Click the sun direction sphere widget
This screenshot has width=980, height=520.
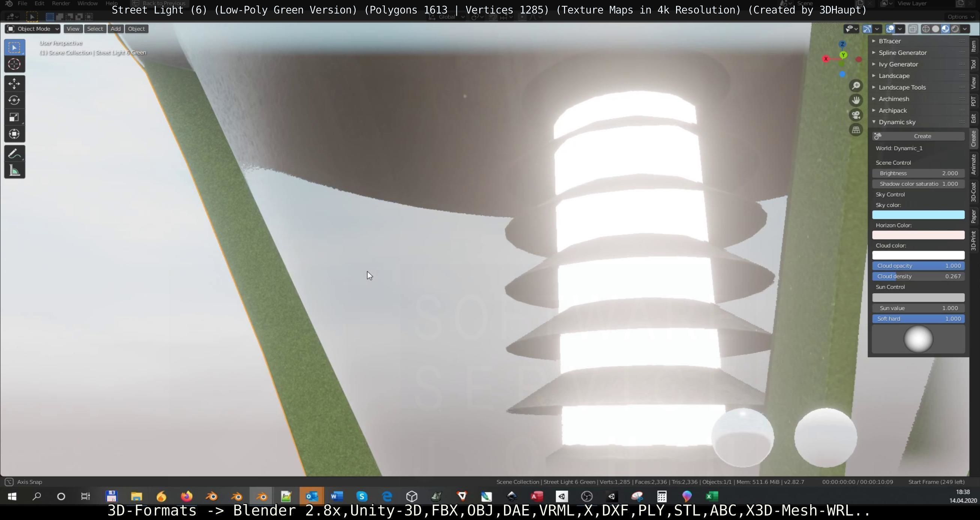click(919, 339)
